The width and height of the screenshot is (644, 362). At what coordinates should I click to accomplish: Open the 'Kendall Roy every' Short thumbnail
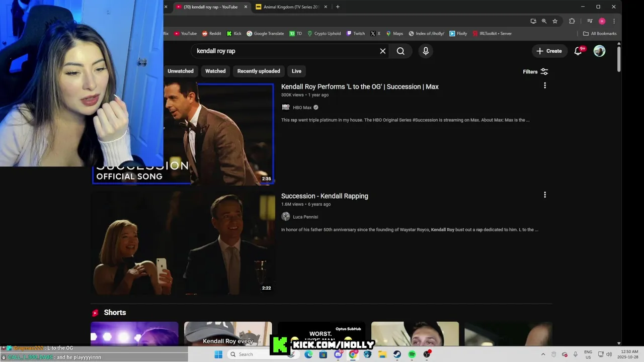228,334
